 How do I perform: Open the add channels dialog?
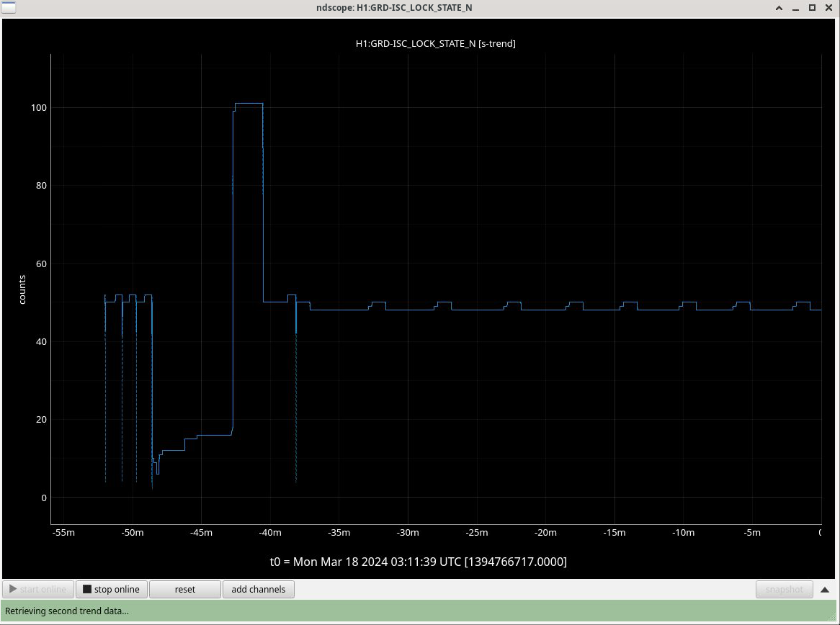coord(258,589)
